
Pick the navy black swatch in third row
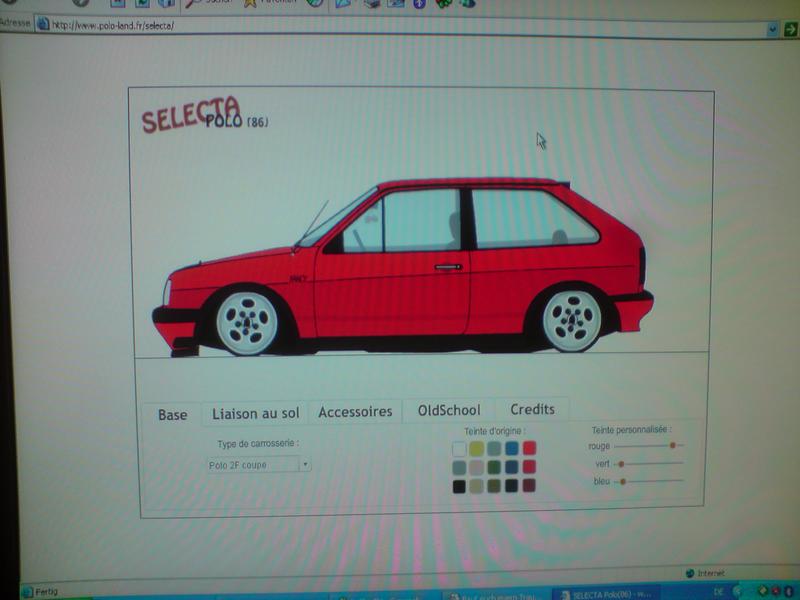[512, 485]
